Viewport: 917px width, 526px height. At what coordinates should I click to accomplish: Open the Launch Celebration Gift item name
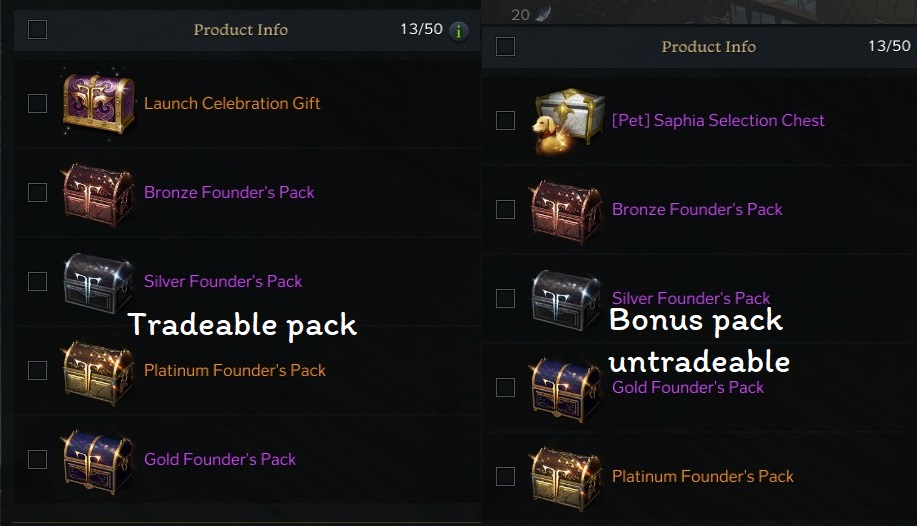(232, 104)
